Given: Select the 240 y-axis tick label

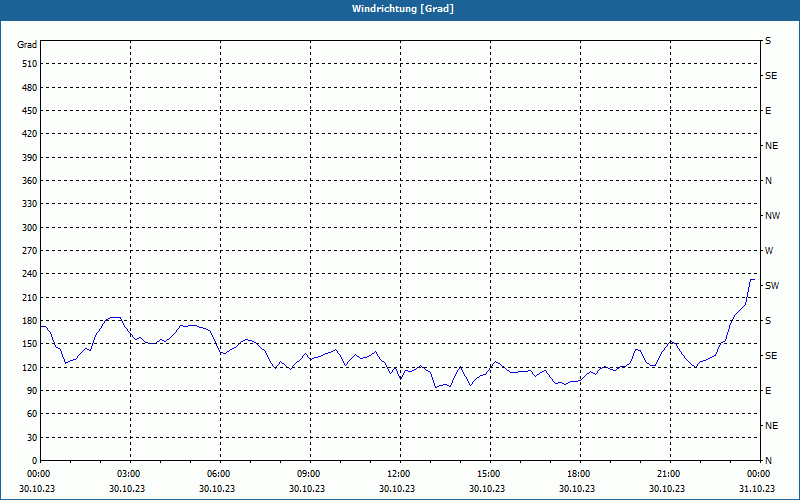Looking at the screenshot, I should [x=30, y=274].
